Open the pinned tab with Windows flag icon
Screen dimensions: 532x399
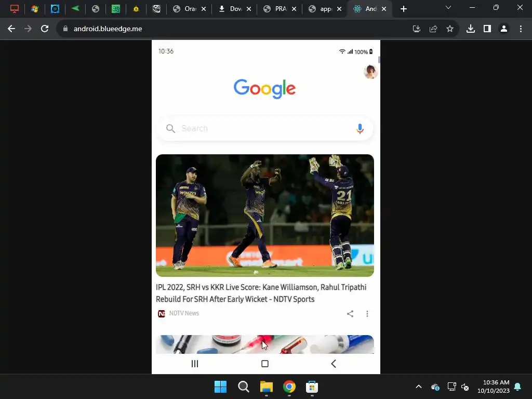click(35, 9)
